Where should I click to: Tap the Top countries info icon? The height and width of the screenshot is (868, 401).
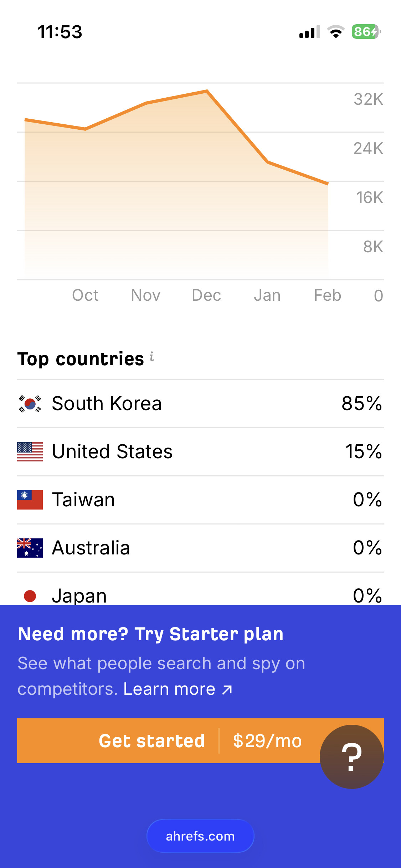(152, 356)
